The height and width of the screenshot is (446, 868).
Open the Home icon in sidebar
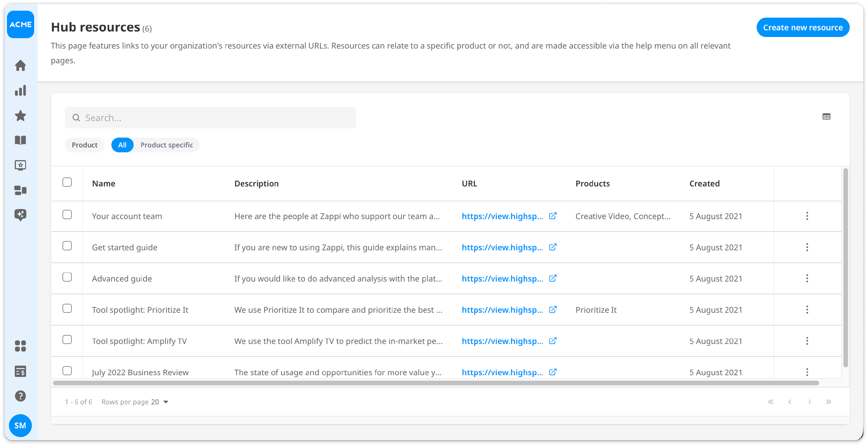tap(20, 65)
